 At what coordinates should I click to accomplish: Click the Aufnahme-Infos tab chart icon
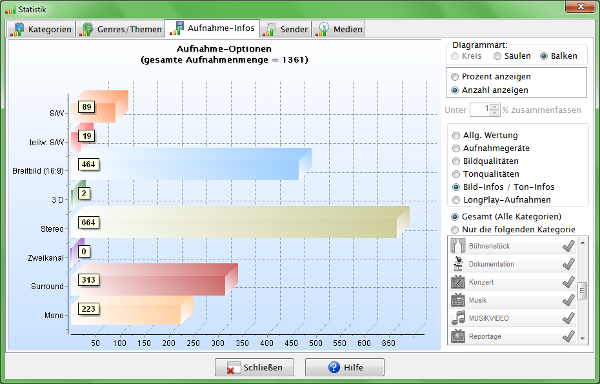point(176,28)
